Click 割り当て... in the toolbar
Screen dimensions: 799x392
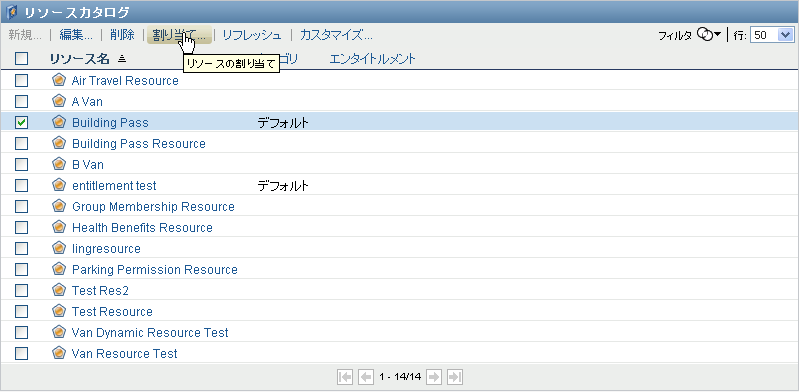179,35
